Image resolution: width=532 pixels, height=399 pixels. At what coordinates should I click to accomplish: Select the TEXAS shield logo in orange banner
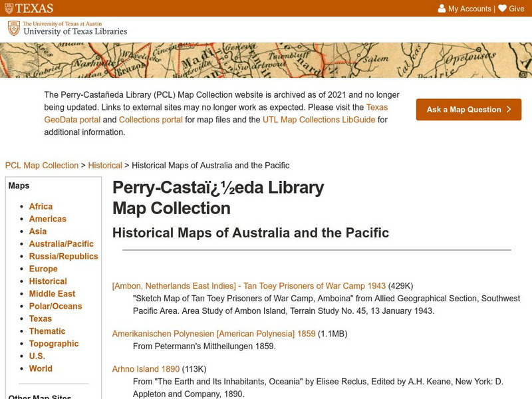(9, 7)
